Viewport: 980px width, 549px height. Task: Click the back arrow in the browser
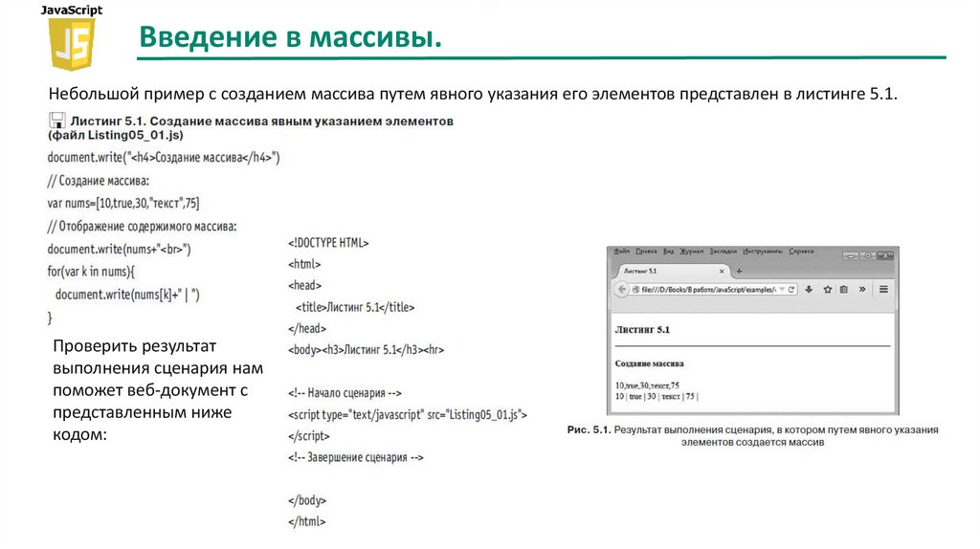[622, 290]
